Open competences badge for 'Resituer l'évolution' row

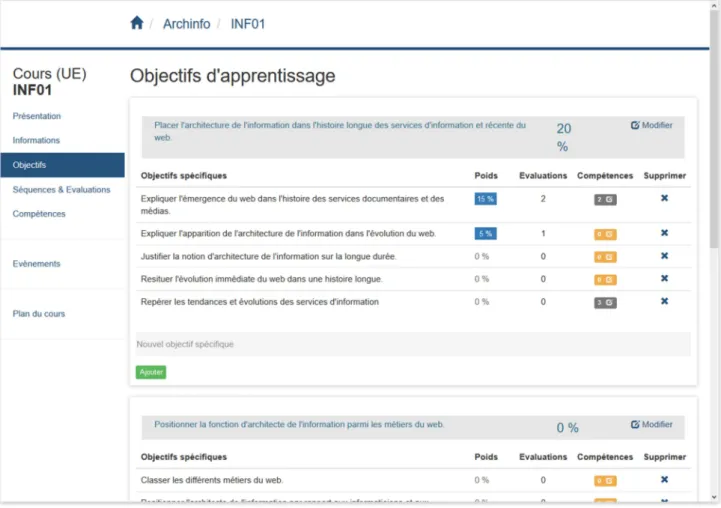click(x=605, y=280)
